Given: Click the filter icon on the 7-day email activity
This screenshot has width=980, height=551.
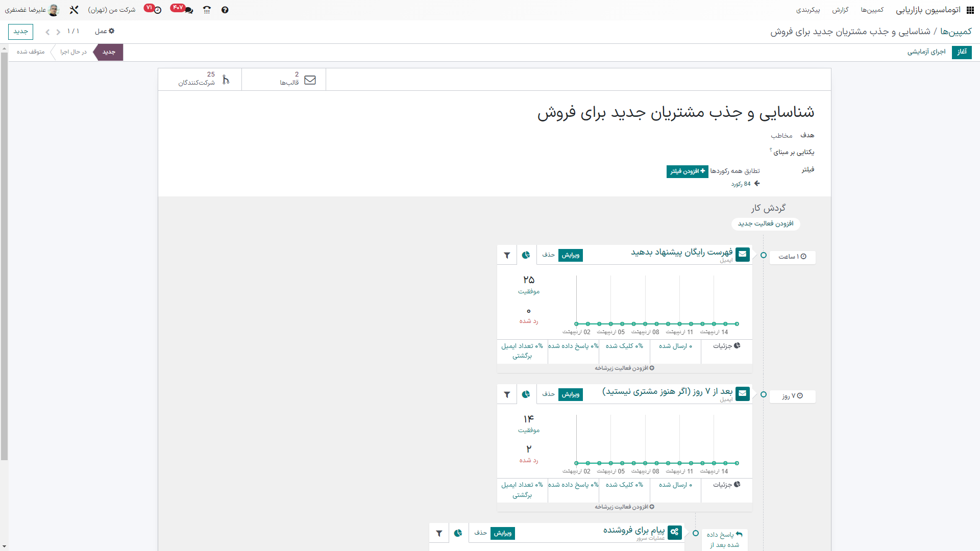Looking at the screenshot, I should pyautogui.click(x=507, y=394).
